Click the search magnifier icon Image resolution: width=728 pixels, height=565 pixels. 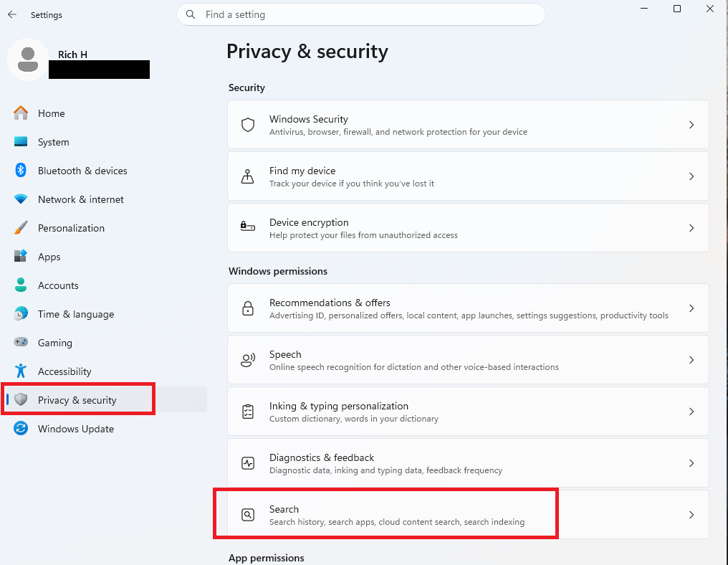coord(191,14)
